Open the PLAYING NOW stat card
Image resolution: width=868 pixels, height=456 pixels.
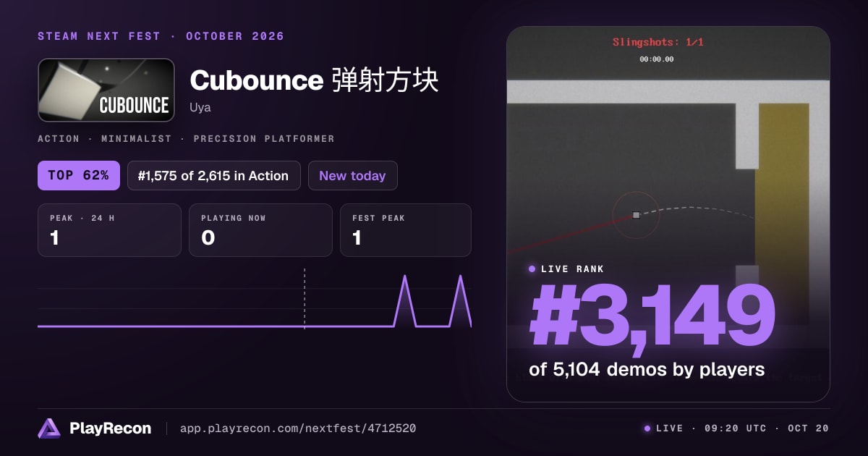[260, 230]
